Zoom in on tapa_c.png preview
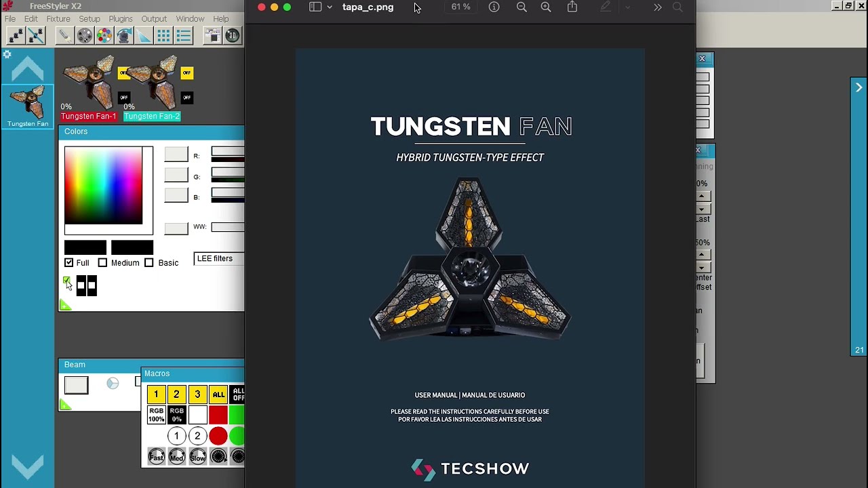The height and width of the screenshot is (488, 868). pyautogui.click(x=546, y=7)
